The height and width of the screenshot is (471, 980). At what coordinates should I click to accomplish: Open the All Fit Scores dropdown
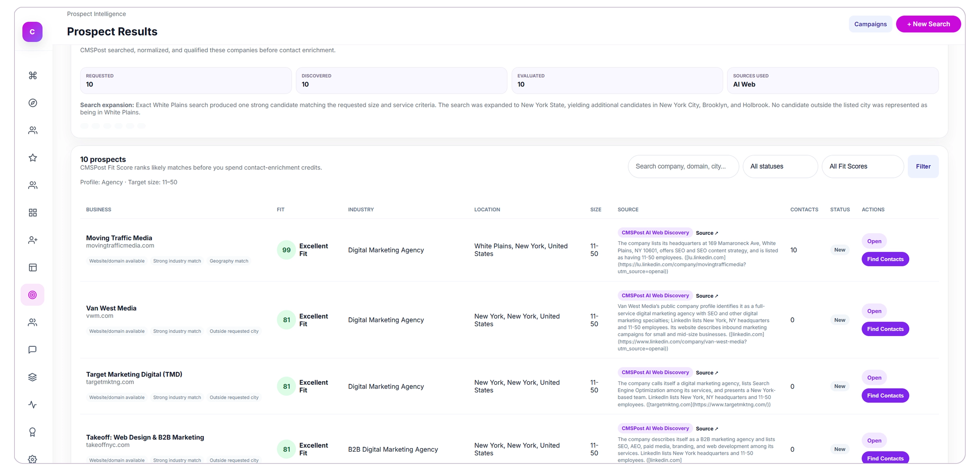pyautogui.click(x=862, y=166)
